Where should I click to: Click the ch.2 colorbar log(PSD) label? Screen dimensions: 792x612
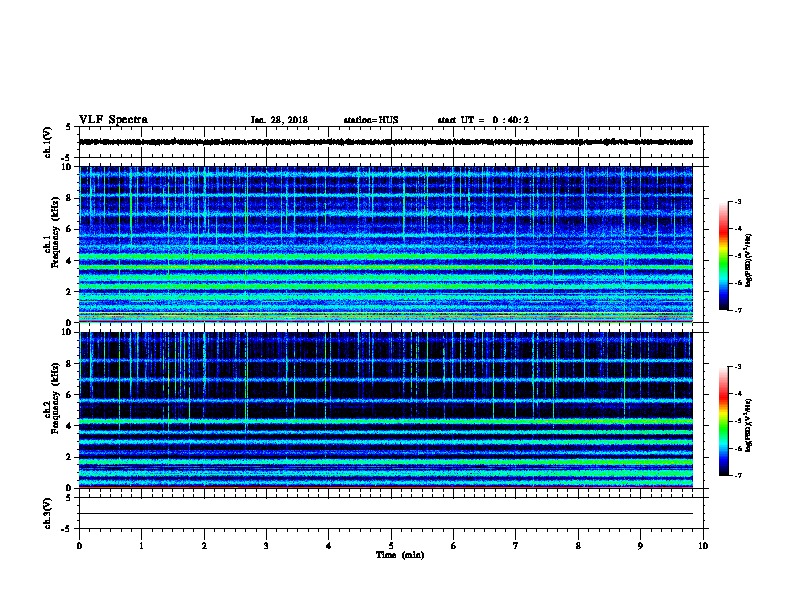pos(748,425)
